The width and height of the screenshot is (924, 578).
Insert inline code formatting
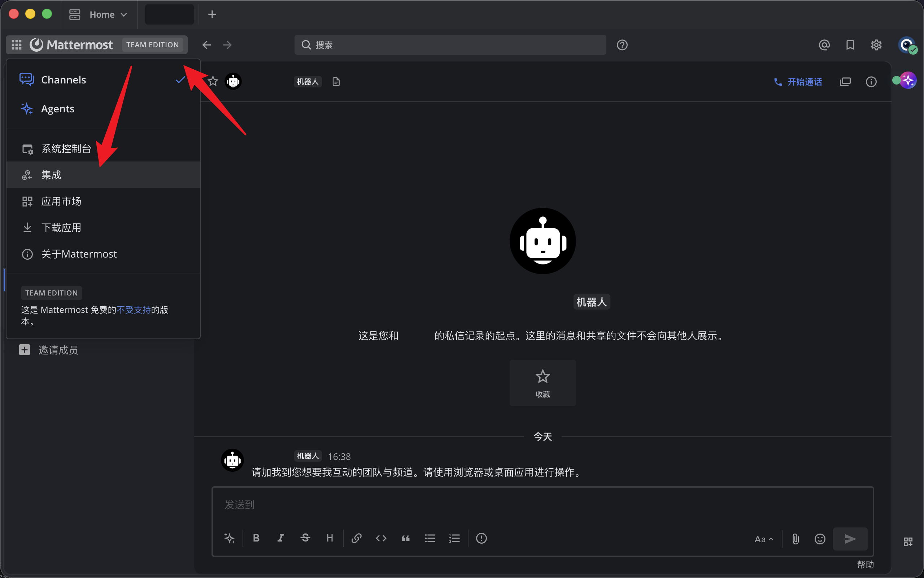[381, 538]
